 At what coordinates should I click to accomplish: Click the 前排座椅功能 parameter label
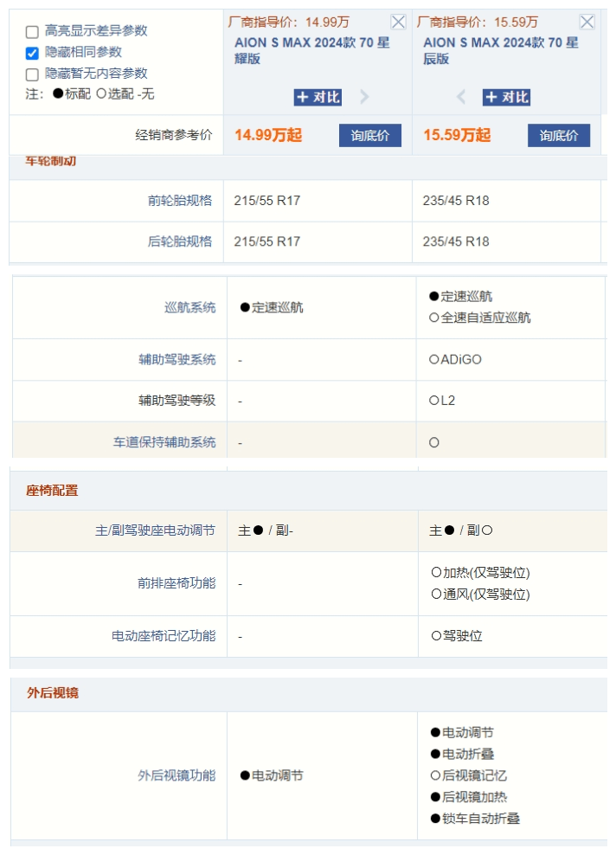pyautogui.click(x=176, y=583)
